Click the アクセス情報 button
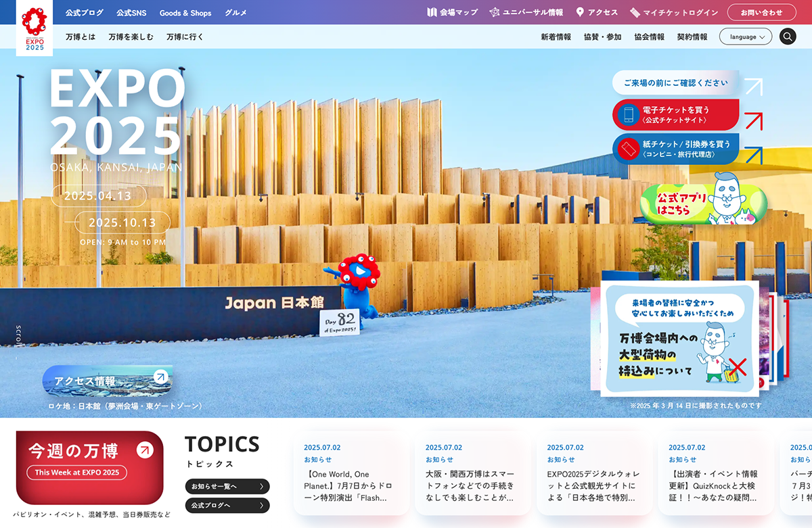This screenshot has width=812, height=528. coord(108,380)
